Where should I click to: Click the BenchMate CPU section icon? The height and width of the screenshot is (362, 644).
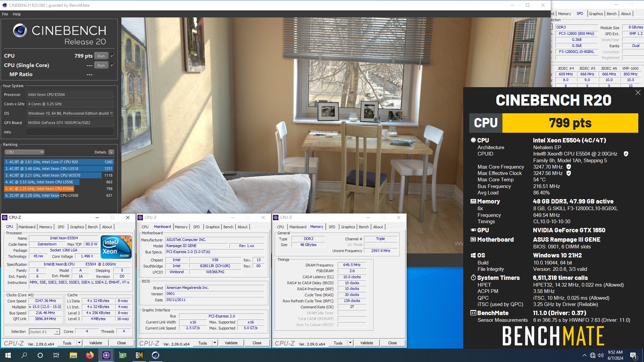click(x=473, y=140)
